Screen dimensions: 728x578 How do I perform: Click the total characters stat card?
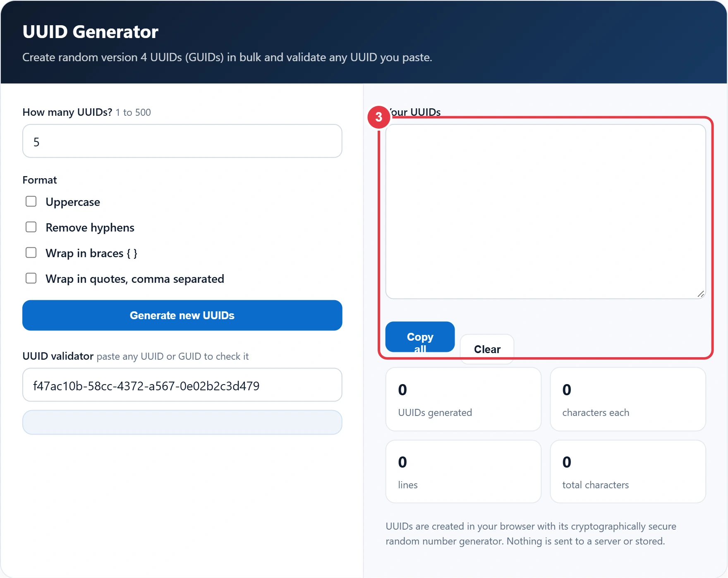point(627,471)
